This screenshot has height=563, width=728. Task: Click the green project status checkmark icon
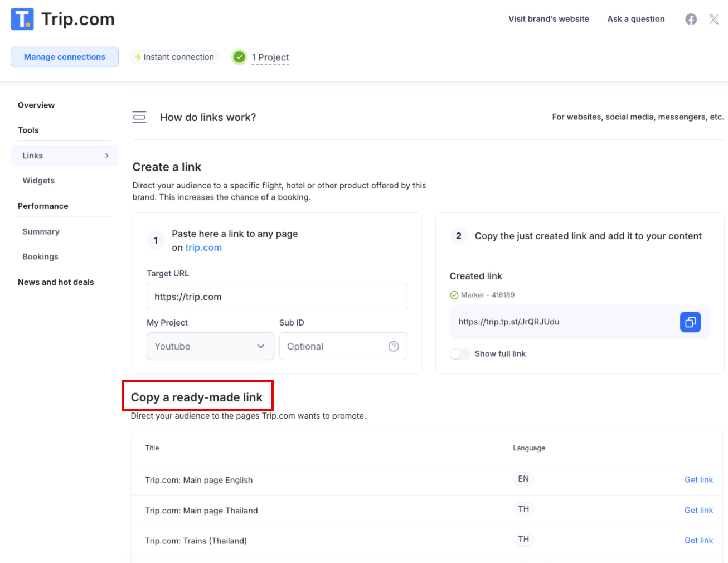(x=239, y=57)
